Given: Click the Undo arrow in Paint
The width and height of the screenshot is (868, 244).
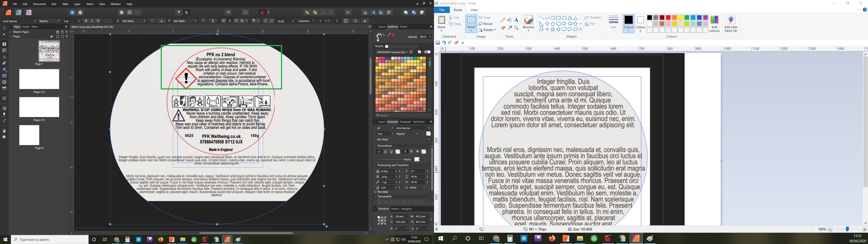Looking at the screenshot, I should pyautogui.click(x=444, y=43).
